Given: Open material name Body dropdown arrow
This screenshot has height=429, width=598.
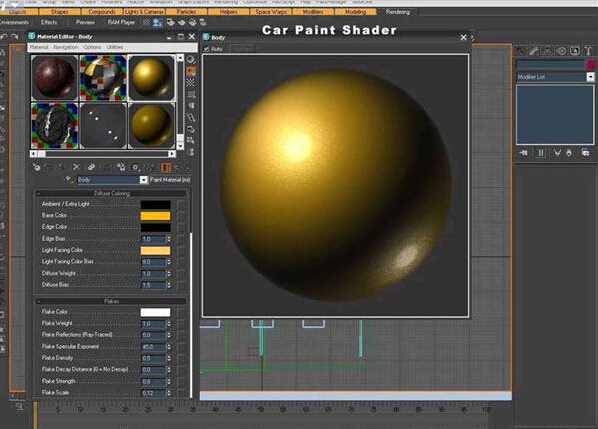Looking at the screenshot, I should [x=143, y=180].
